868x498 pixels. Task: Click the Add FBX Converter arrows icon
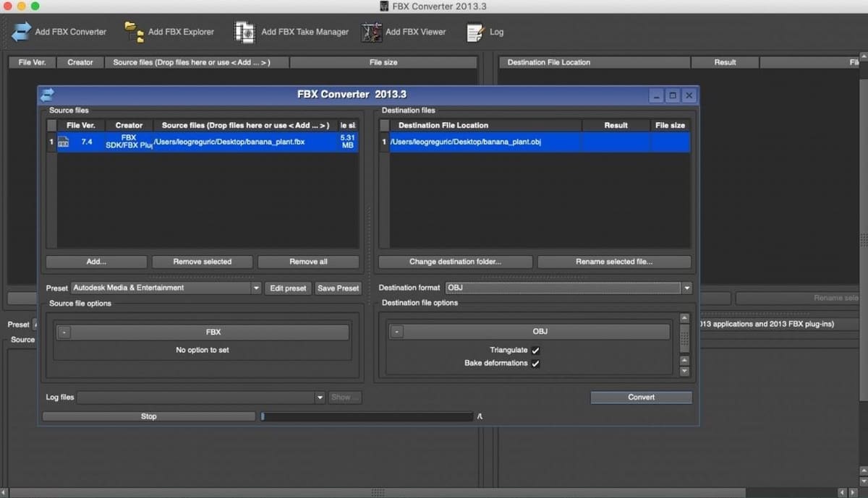click(21, 32)
